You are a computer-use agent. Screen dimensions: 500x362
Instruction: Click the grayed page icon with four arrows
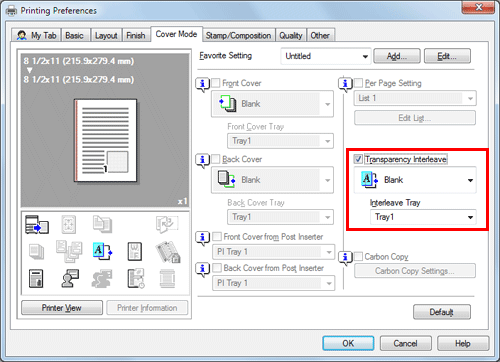click(69, 224)
